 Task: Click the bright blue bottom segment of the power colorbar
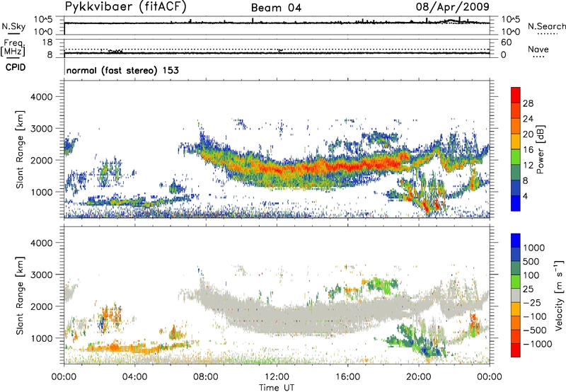point(516,203)
